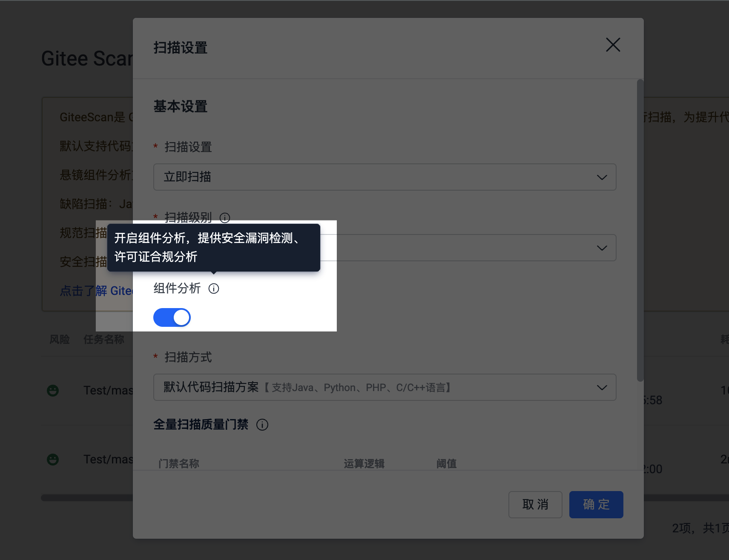Click the 门禁名称 column header

click(x=179, y=463)
